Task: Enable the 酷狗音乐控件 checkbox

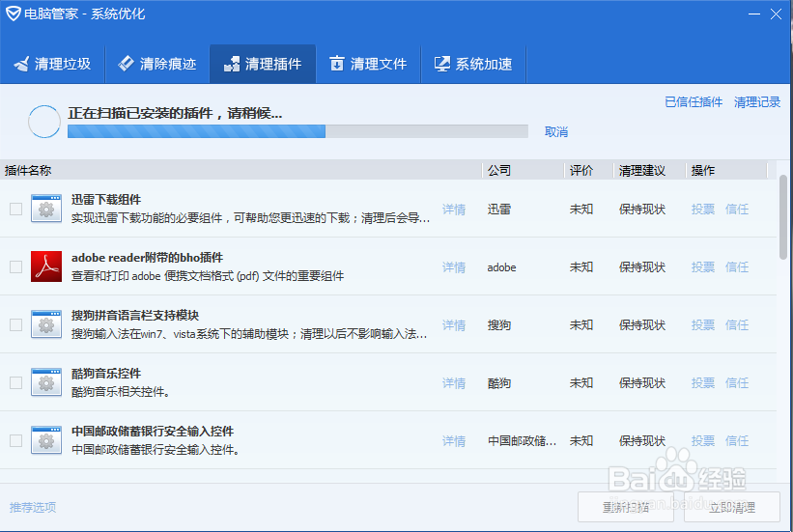Action: pos(15,382)
